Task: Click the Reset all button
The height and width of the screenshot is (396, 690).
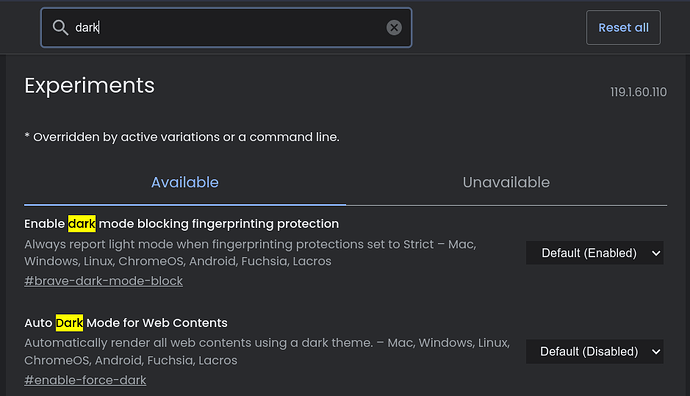Action: 623,28
